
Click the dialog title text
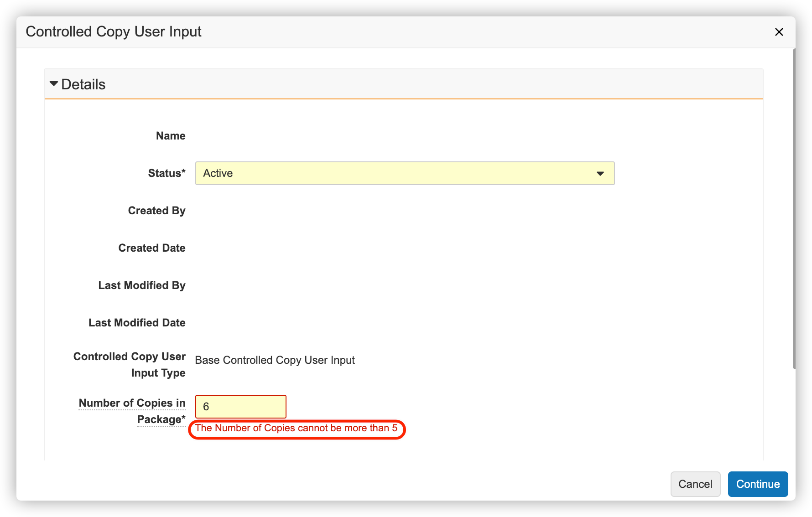(114, 32)
